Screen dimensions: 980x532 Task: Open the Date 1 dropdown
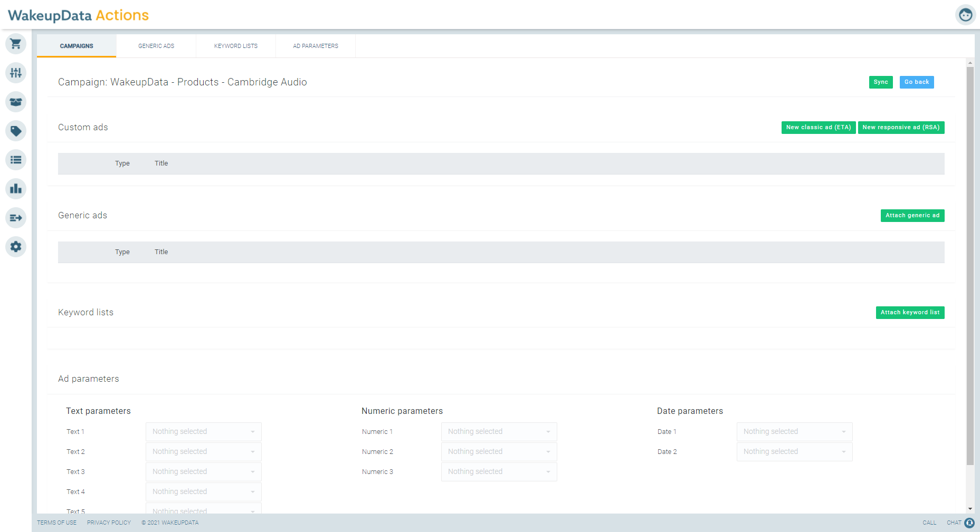[795, 432]
